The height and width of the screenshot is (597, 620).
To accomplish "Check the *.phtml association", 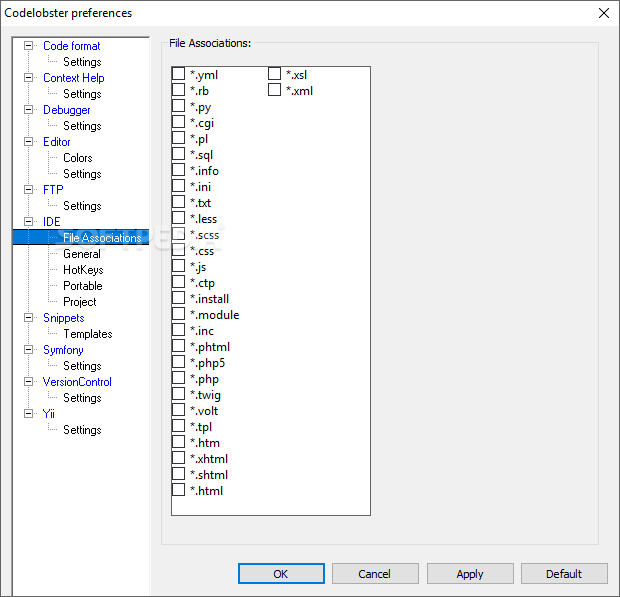I will tap(178, 346).
